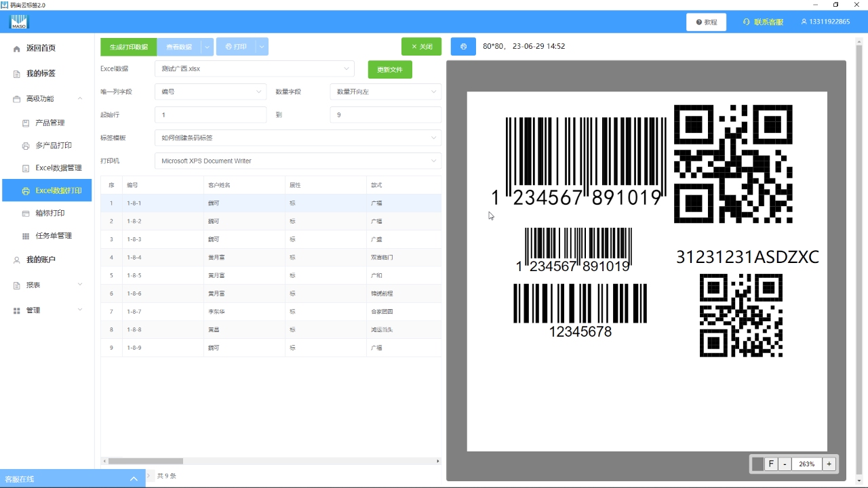This screenshot has height=488, width=868.
Task: Click the 更新文件 button
Action: (390, 70)
